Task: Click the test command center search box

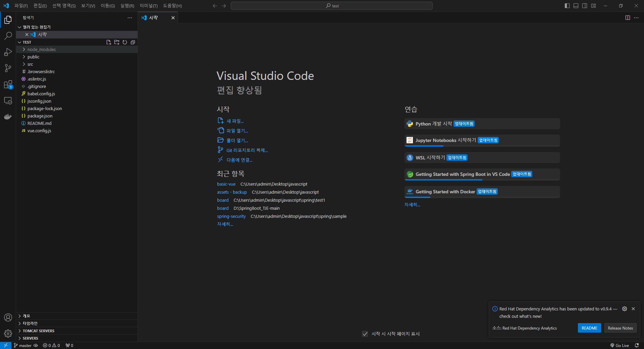Action: point(332,6)
